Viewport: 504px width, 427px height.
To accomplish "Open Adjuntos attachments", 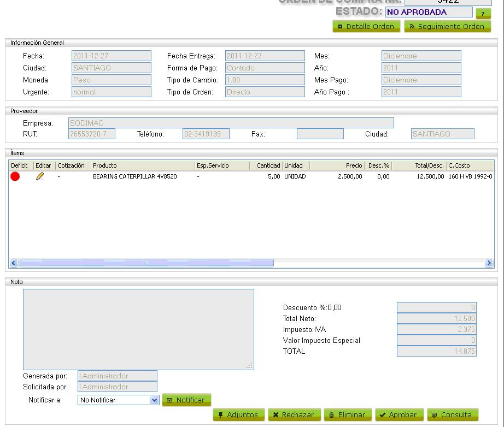I will 238,414.
